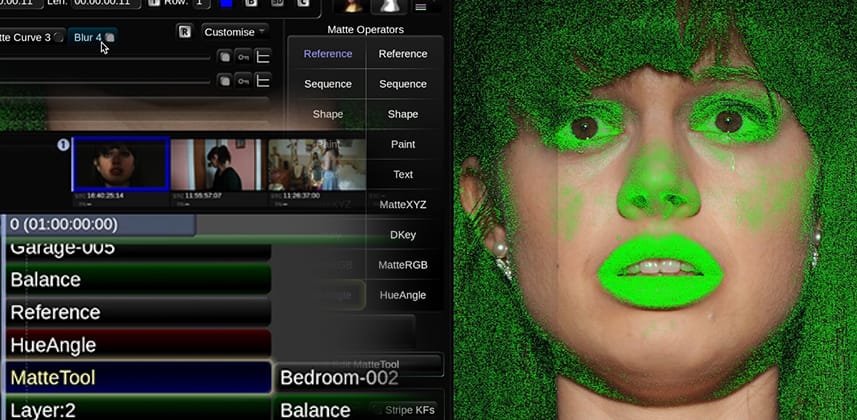Click the R reset button beside Customise
Image resolution: width=857 pixels, height=420 pixels.
(185, 32)
